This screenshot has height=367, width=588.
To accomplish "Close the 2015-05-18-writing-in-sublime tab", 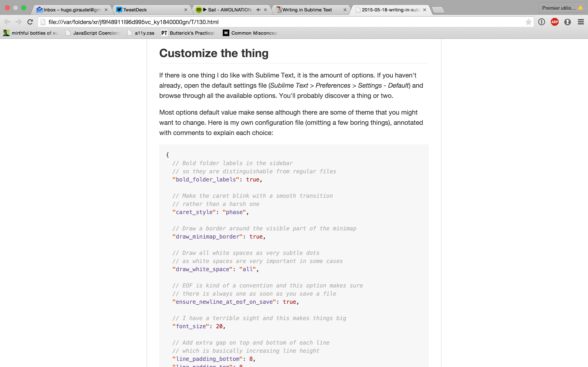I will pyautogui.click(x=424, y=10).
